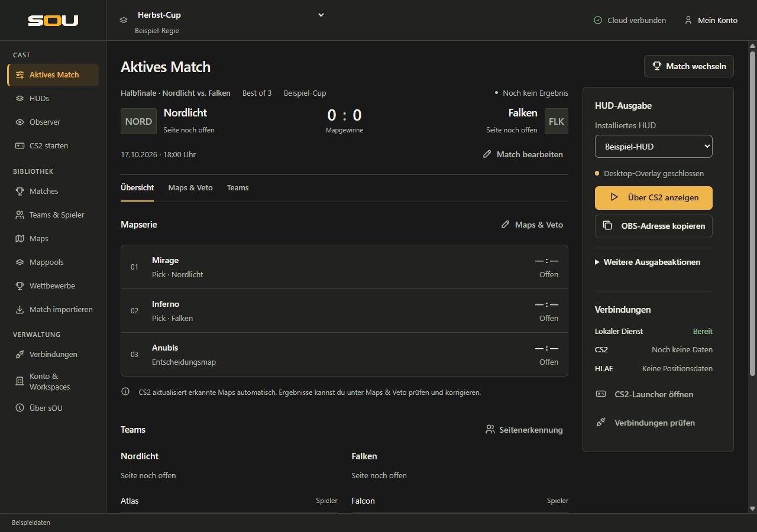Image resolution: width=757 pixels, height=532 pixels.
Task: Click the Matches trophy icon
Action: click(20, 192)
